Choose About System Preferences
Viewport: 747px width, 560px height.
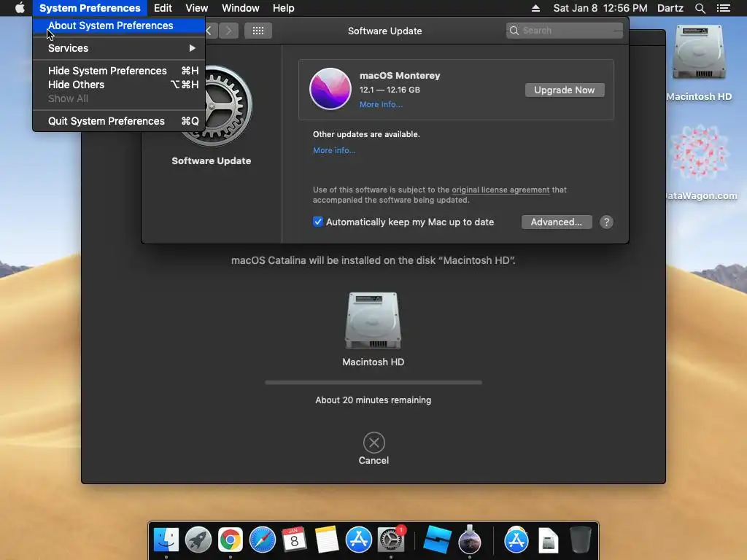(x=119, y=26)
